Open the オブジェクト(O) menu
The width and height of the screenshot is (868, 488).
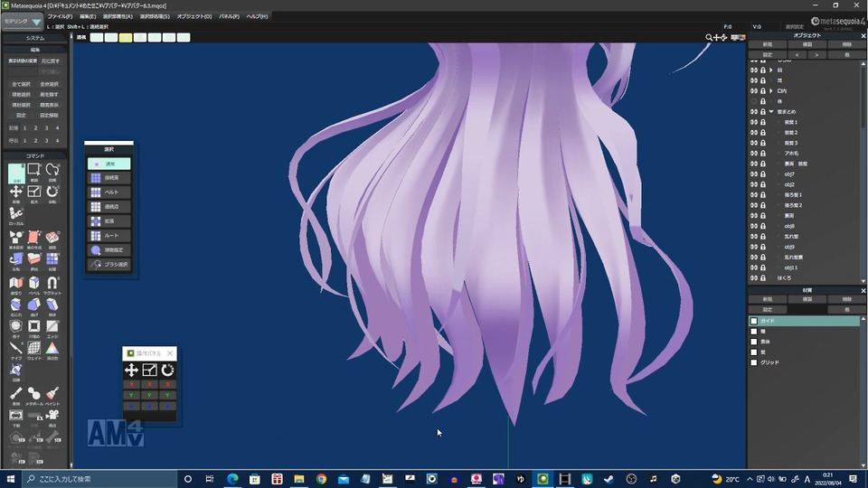tap(194, 16)
